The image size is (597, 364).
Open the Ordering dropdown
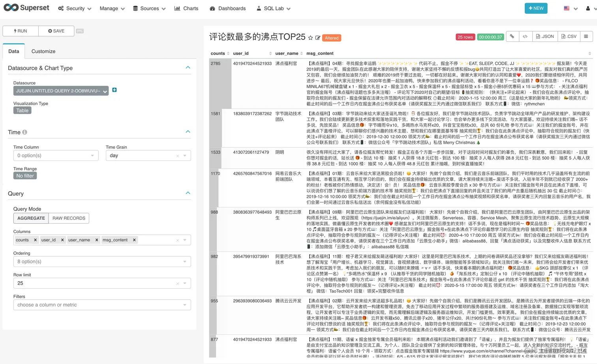click(102, 261)
